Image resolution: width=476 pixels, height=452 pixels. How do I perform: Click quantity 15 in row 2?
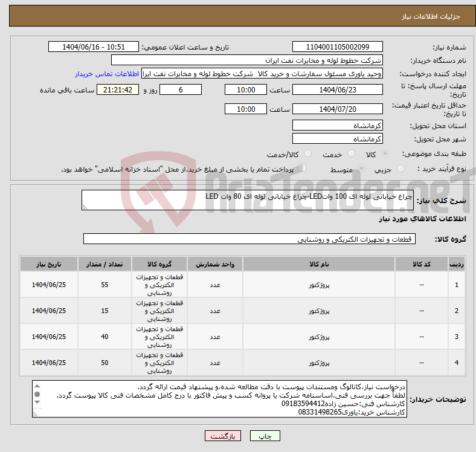pos(105,311)
